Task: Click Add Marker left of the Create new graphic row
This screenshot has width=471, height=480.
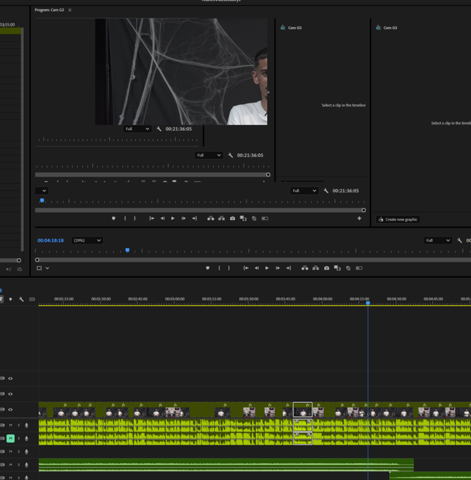Action: click(x=113, y=219)
